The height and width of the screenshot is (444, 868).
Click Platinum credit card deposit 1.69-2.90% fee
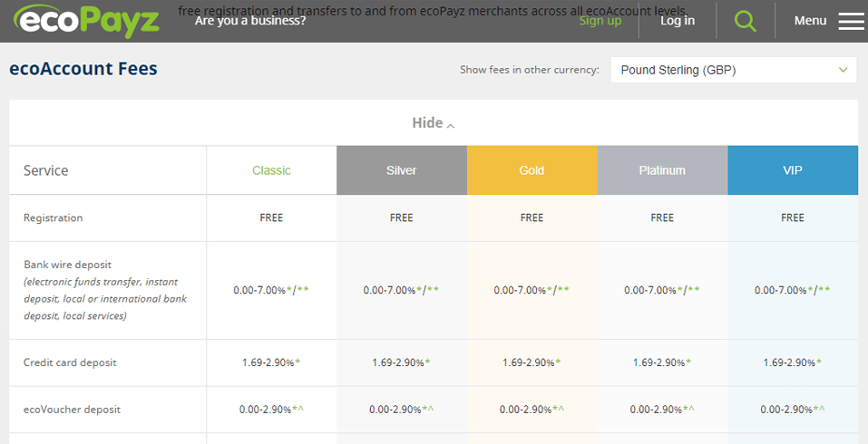[662, 362]
